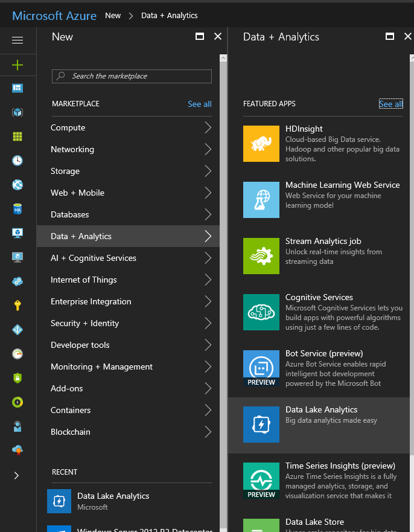Expand the Web + Mobile chevron

tap(208, 193)
